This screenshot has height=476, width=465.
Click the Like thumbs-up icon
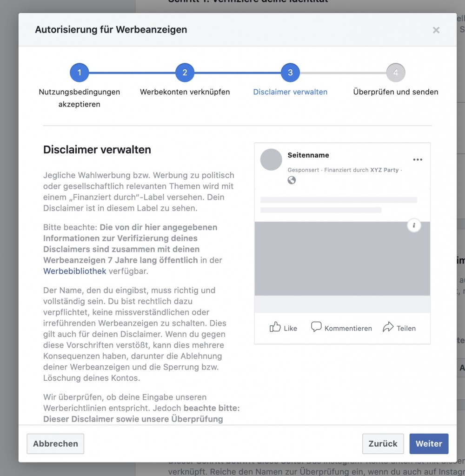point(275,327)
